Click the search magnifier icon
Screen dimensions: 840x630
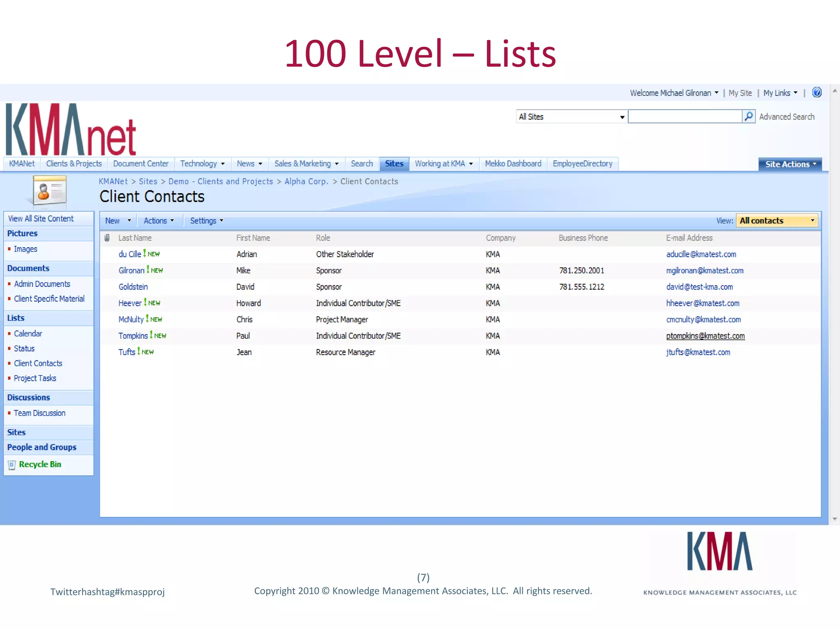pyautogui.click(x=749, y=116)
